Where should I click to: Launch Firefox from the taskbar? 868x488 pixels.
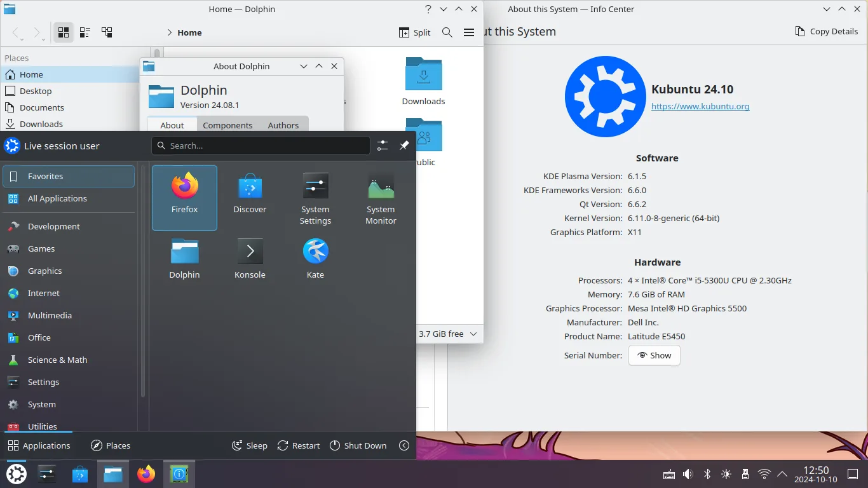tap(146, 474)
